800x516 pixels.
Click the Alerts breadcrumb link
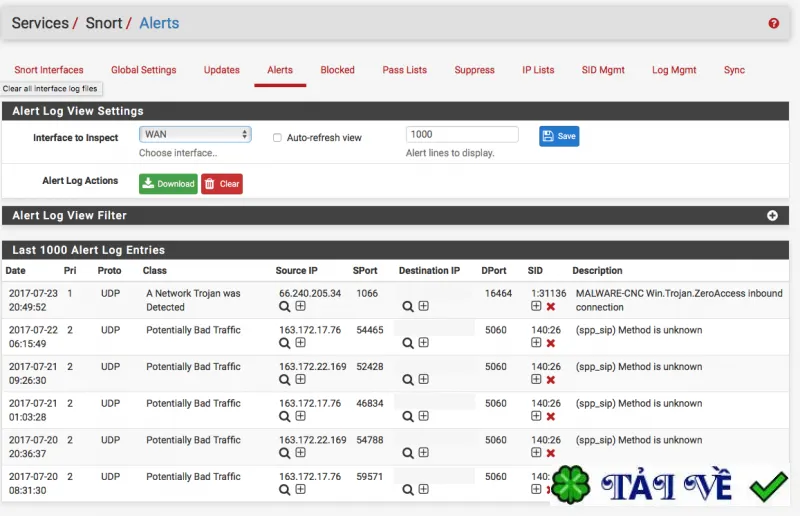tap(159, 23)
